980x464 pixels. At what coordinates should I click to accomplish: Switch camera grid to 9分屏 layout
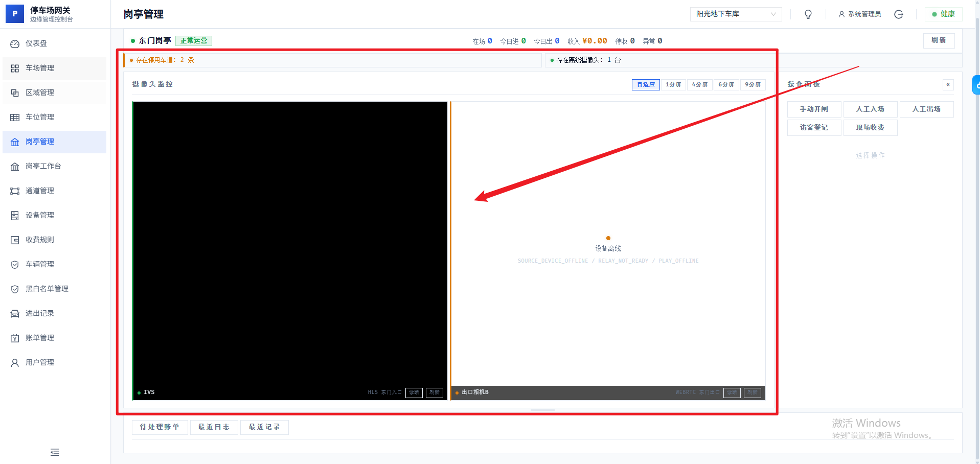point(753,84)
